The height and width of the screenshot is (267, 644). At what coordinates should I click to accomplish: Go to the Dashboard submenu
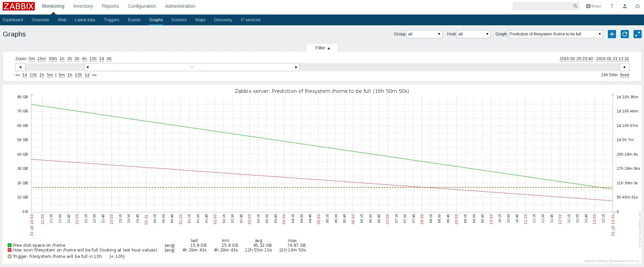coord(13,20)
